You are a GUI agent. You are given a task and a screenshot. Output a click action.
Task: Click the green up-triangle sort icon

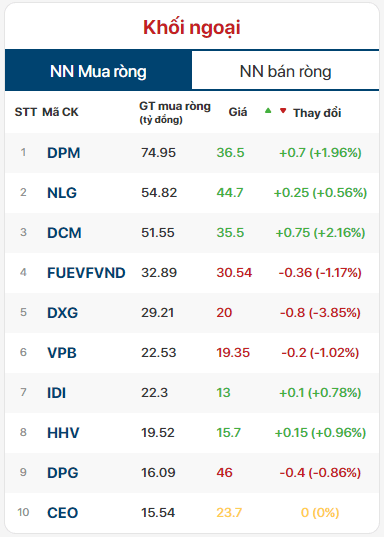pos(268,111)
